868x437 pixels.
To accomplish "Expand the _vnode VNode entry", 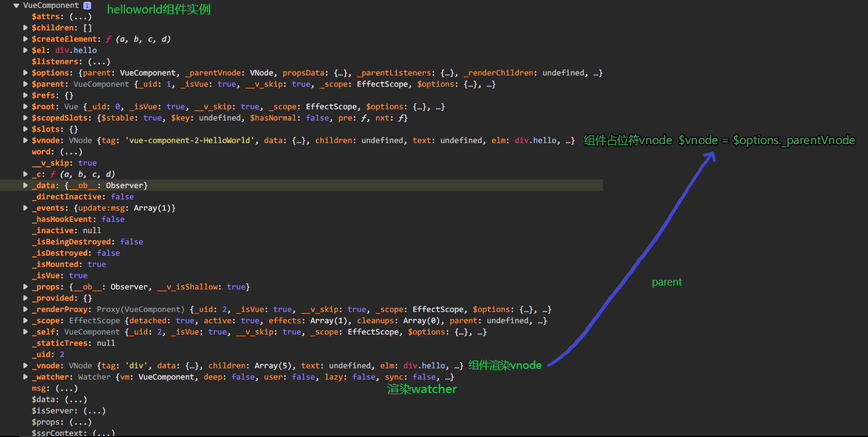I will (25, 365).
